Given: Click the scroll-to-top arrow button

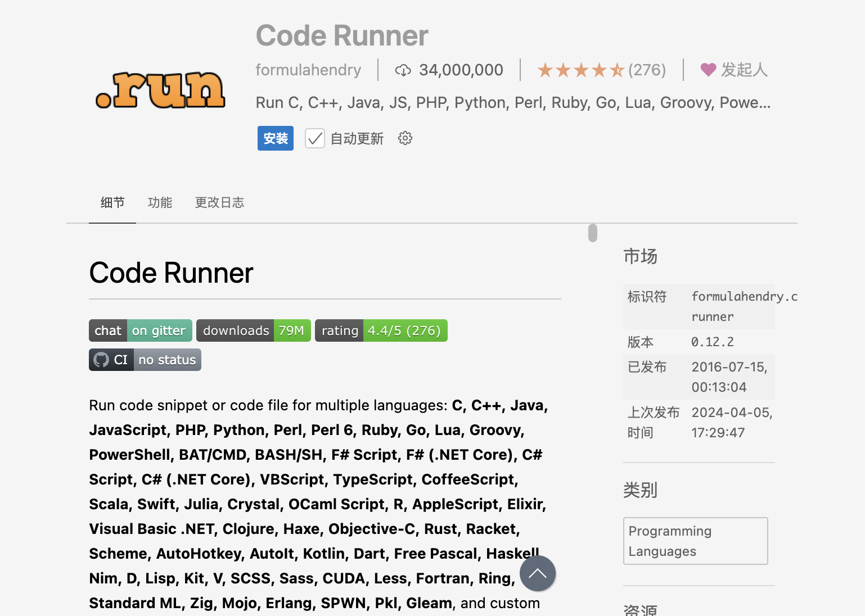Looking at the screenshot, I should point(538,573).
